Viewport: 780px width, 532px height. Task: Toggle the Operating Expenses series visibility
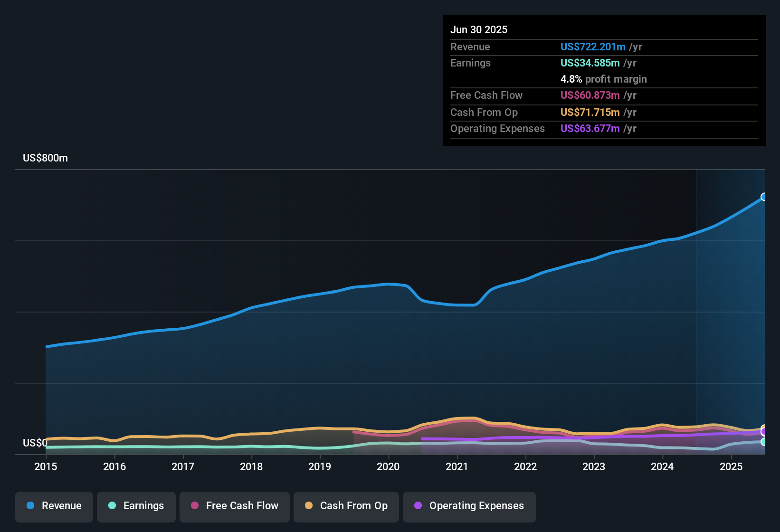pos(469,506)
